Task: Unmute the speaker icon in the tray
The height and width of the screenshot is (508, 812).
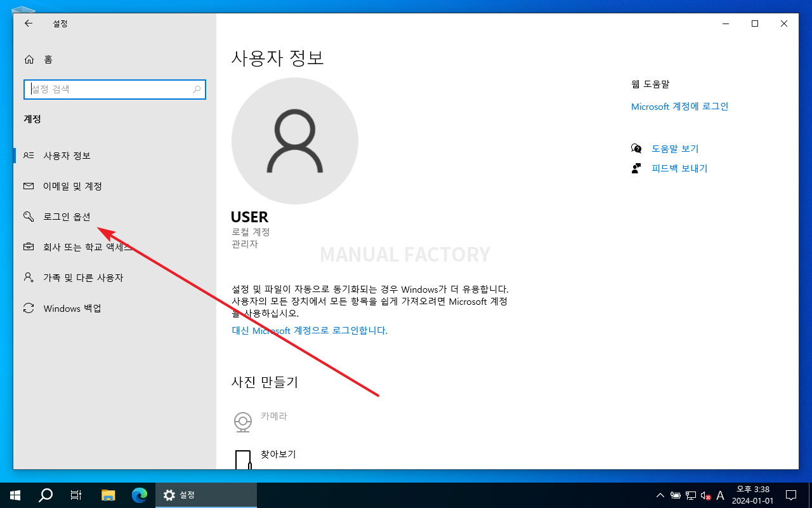Action: point(705,495)
